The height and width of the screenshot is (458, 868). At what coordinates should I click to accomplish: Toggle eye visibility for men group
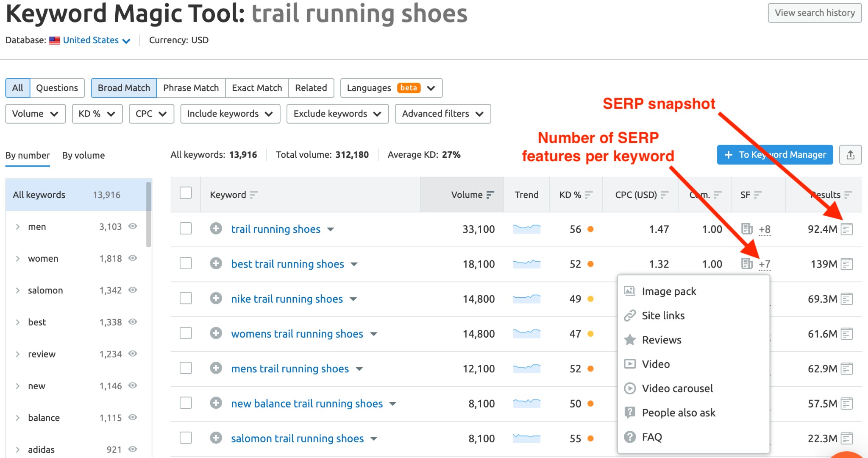pyautogui.click(x=133, y=226)
